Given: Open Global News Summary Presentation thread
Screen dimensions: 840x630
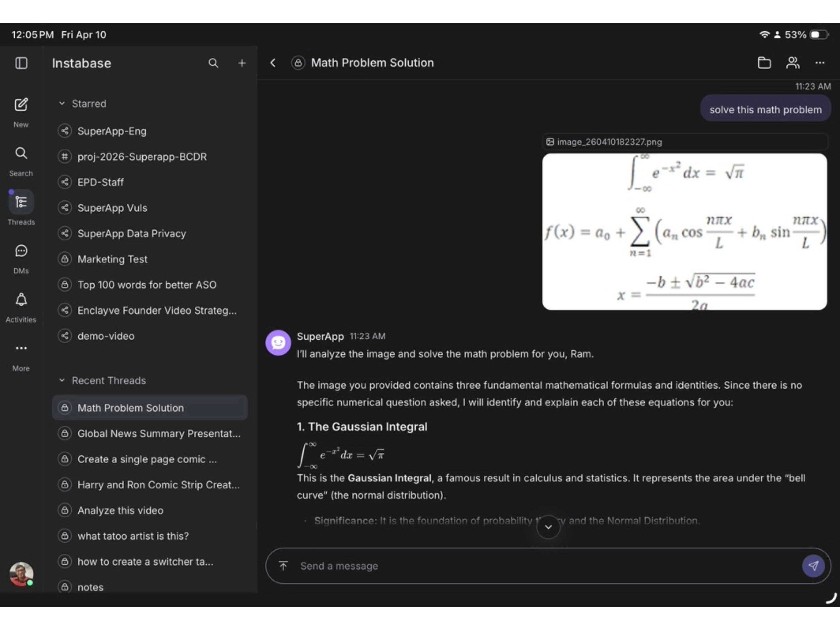Looking at the screenshot, I should click(x=150, y=433).
